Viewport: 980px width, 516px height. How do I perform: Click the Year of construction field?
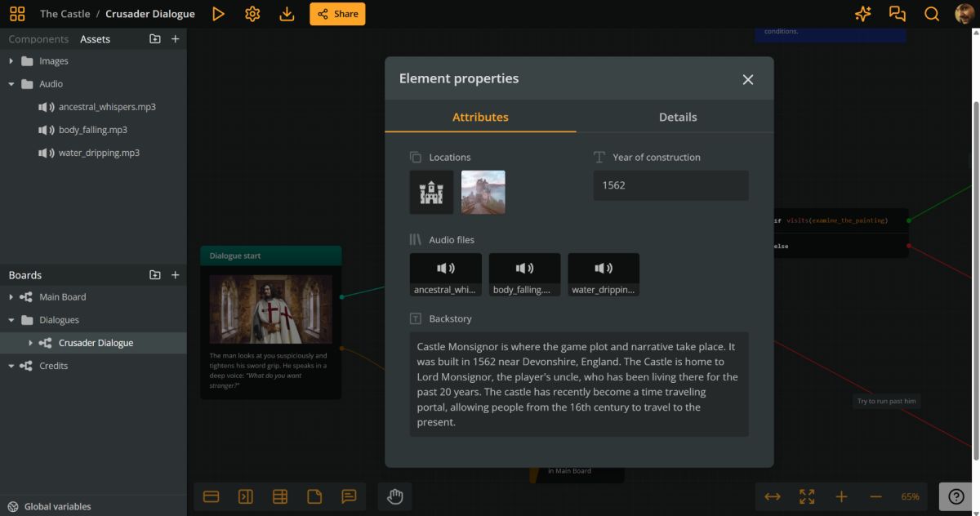(x=670, y=185)
